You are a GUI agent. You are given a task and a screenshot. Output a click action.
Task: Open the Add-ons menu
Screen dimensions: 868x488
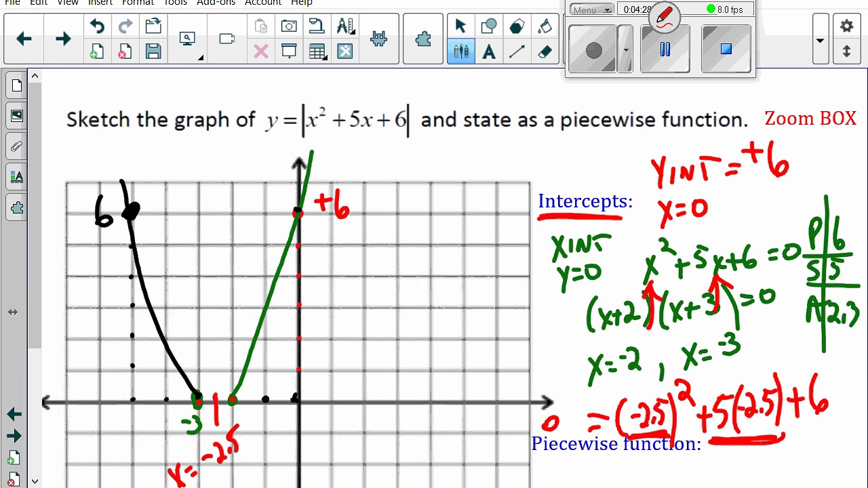tap(216, 3)
